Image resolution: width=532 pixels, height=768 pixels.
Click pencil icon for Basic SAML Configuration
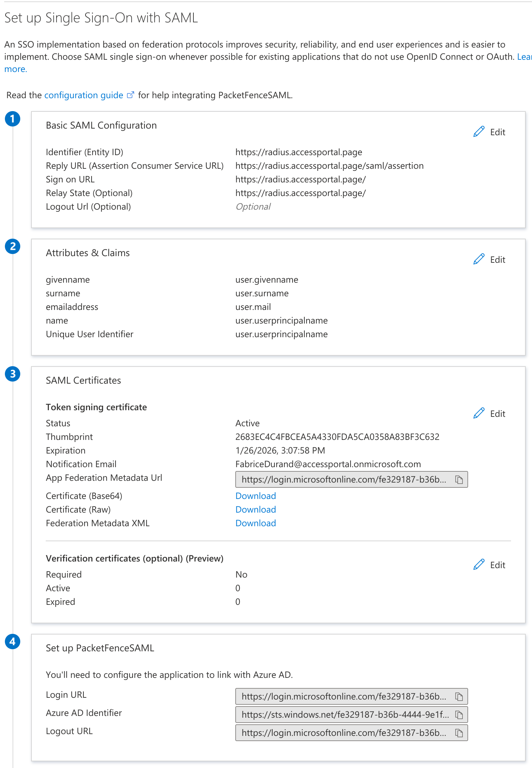479,132
